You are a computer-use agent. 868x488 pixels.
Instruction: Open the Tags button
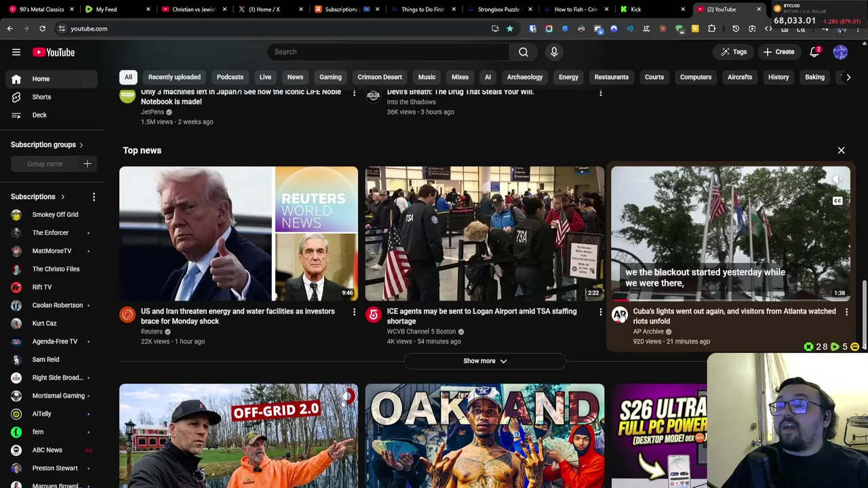733,52
